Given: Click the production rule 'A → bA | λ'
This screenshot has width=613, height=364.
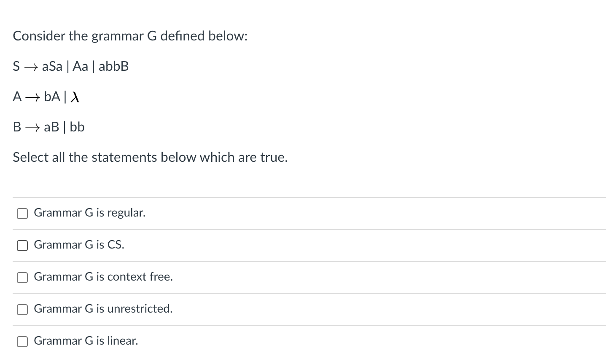Looking at the screenshot, I should coord(46,96).
